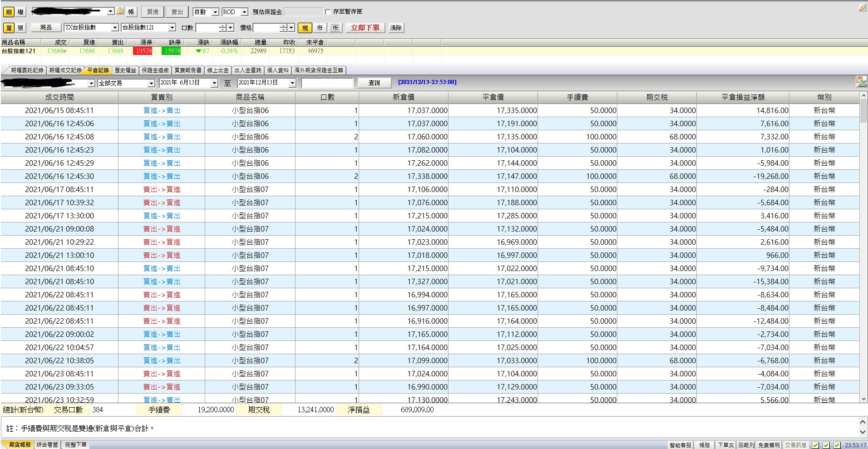Click the lock icon beside account selector

(x=120, y=11)
